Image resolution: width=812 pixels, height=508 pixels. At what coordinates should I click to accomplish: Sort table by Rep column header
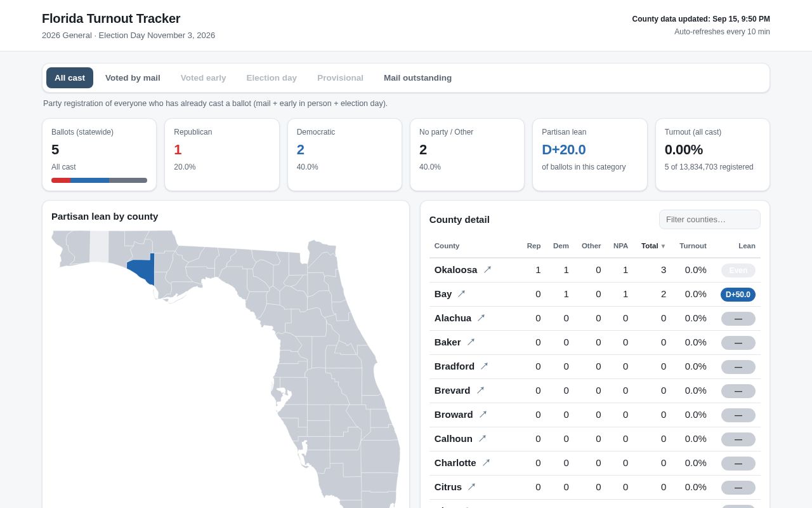pyautogui.click(x=534, y=246)
